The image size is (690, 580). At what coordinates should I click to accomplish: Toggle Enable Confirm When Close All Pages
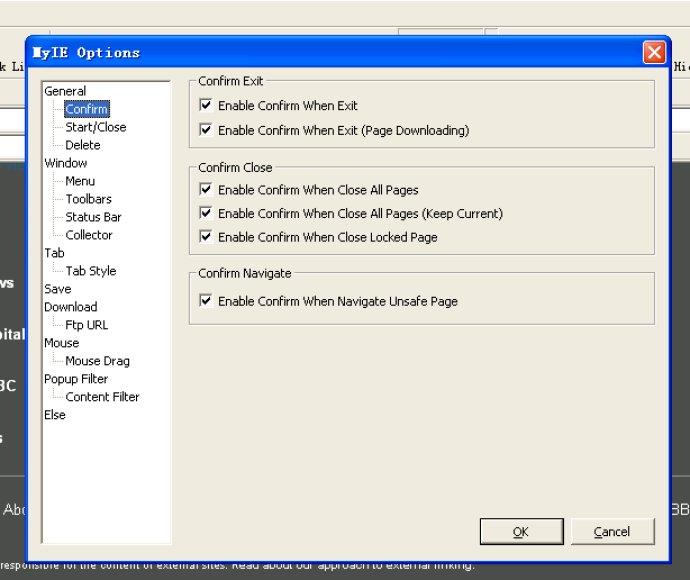[206, 189]
